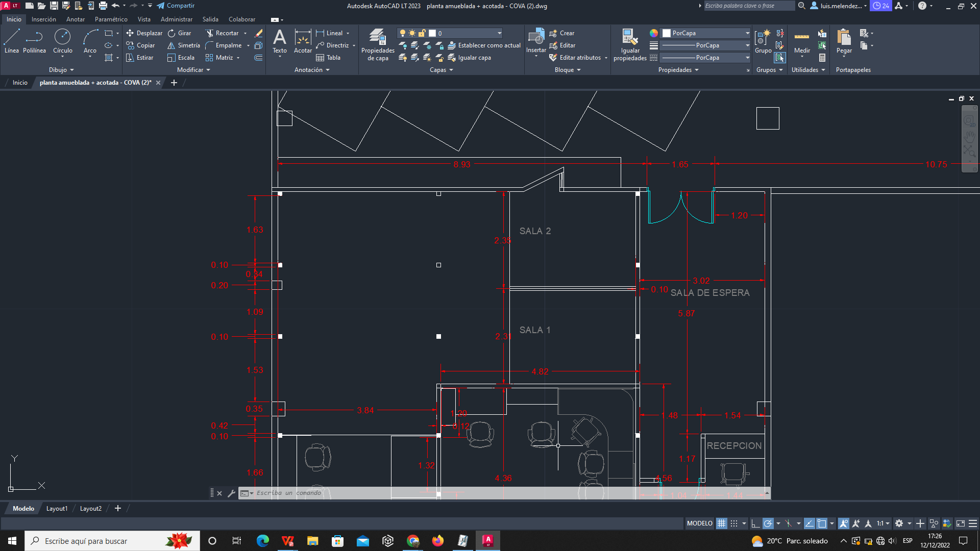Expand the Dibujo panel
This screenshot has width=980, height=551.
61,70
